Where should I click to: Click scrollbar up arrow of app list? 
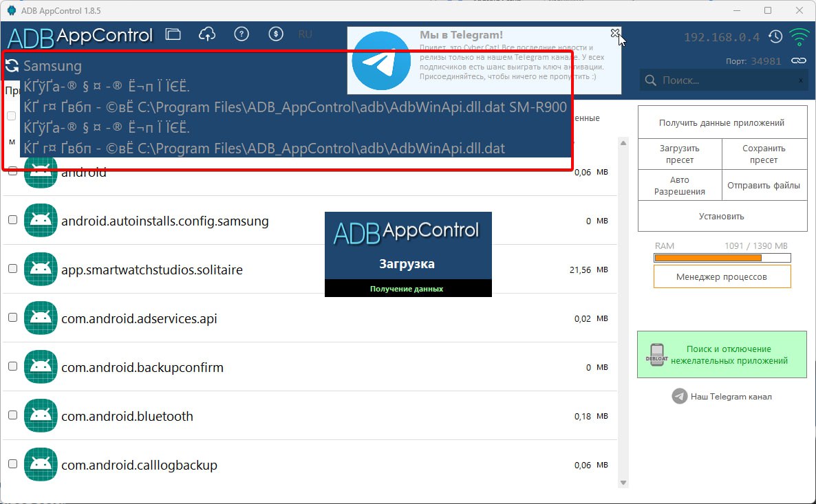[x=623, y=143]
